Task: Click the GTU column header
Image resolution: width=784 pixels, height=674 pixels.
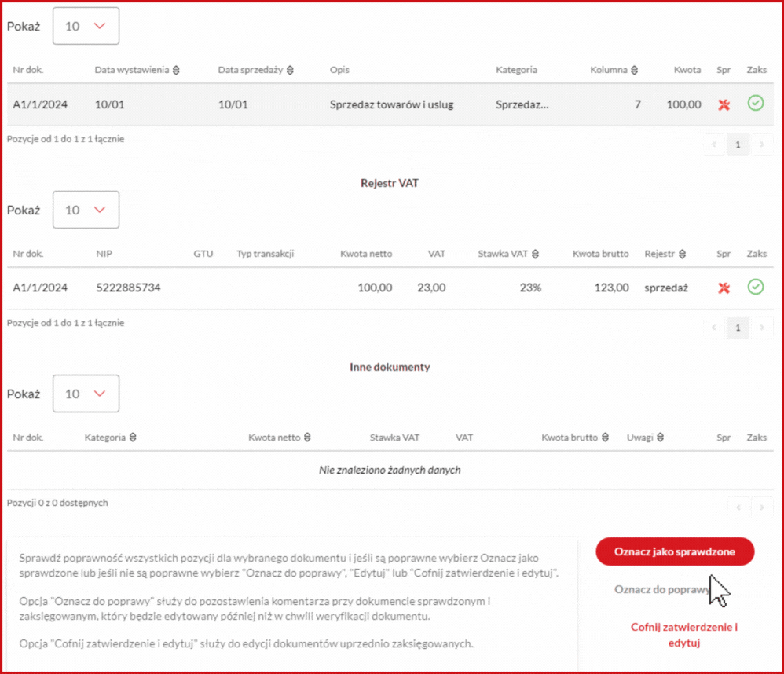Action: pyautogui.click(x=203, y=254)
